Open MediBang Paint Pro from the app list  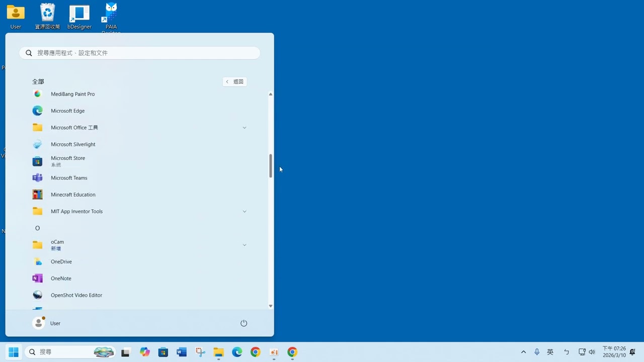click(x=139, y=94)
